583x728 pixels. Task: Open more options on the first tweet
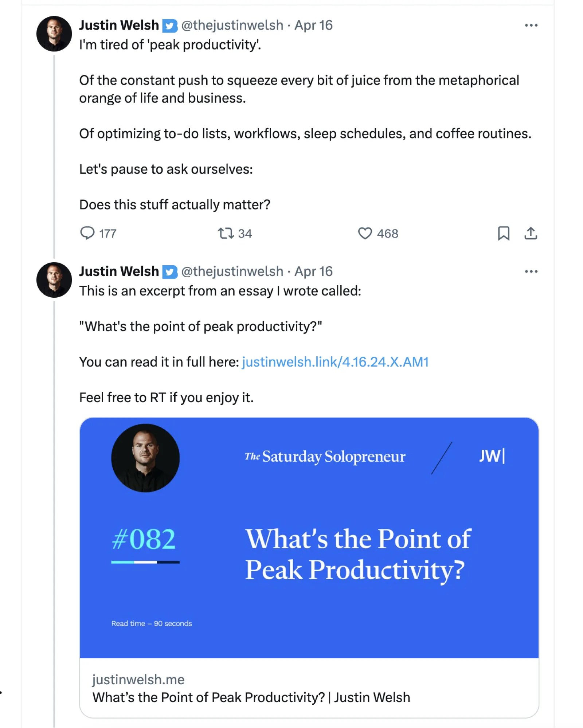coord(531,26)
